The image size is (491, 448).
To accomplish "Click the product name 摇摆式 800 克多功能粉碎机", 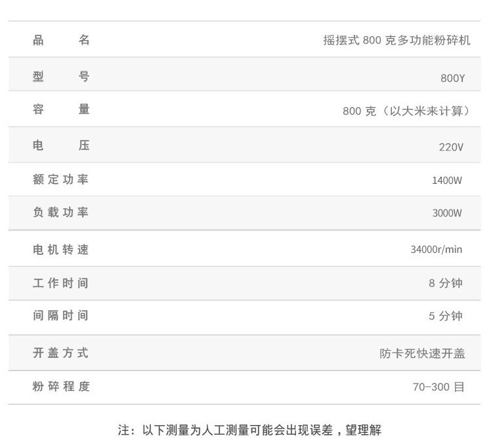I will click(x=396, y=40).
